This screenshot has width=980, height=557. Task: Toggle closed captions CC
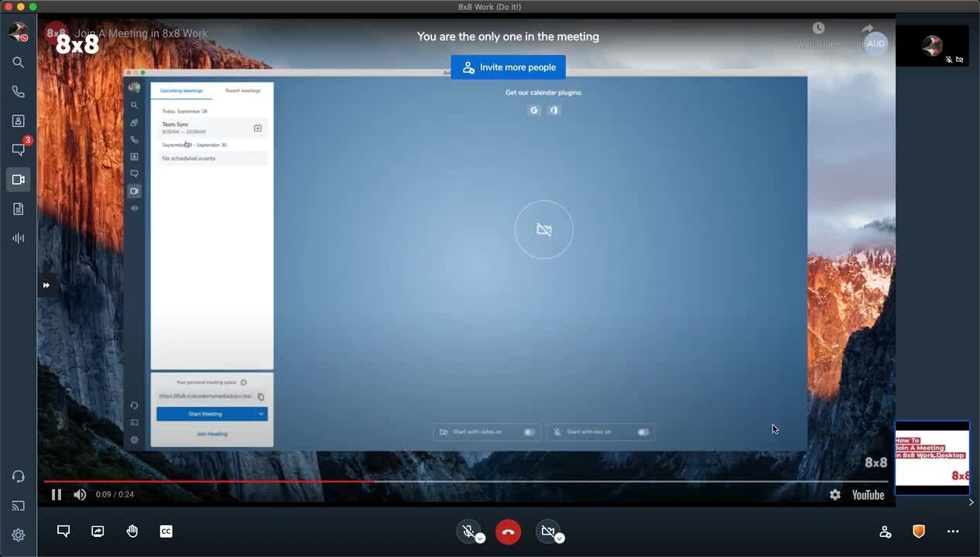pyautogui.click(x=166, y=531)
